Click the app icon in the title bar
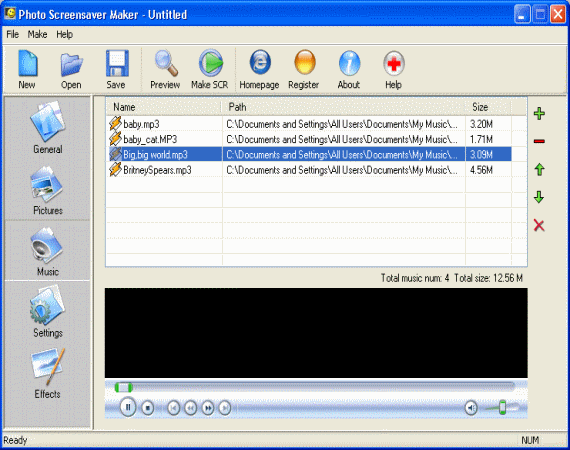Screen dimensions: 570x450 coord(10,14)
